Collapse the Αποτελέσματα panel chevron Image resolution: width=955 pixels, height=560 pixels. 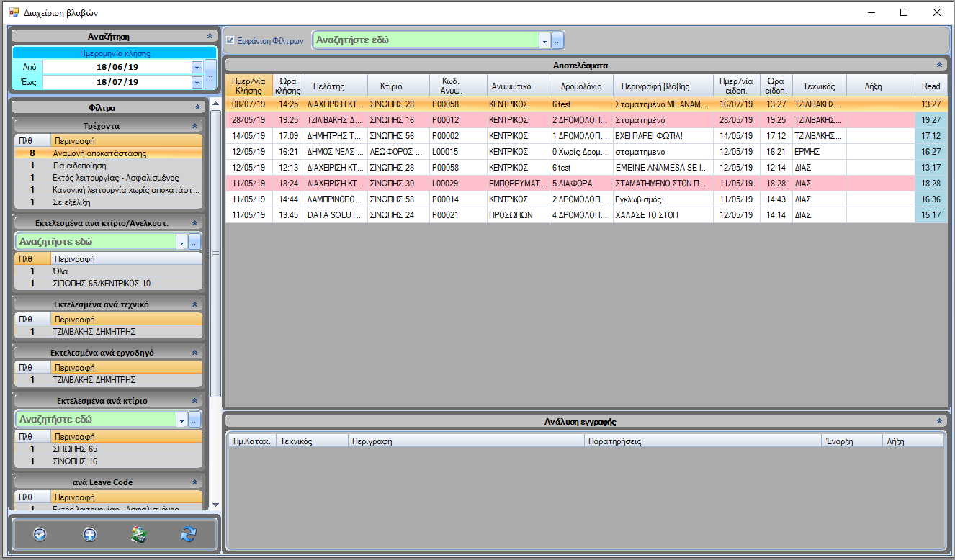938,65
